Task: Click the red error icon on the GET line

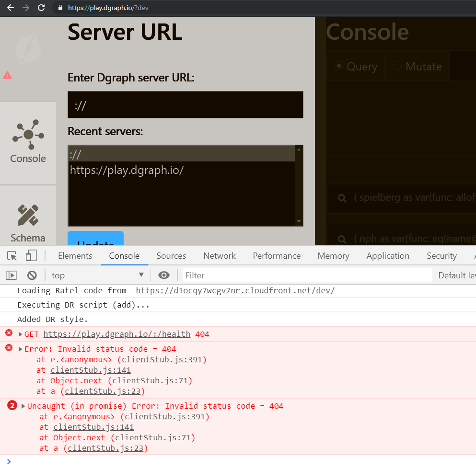Action: tap(9, 333)
